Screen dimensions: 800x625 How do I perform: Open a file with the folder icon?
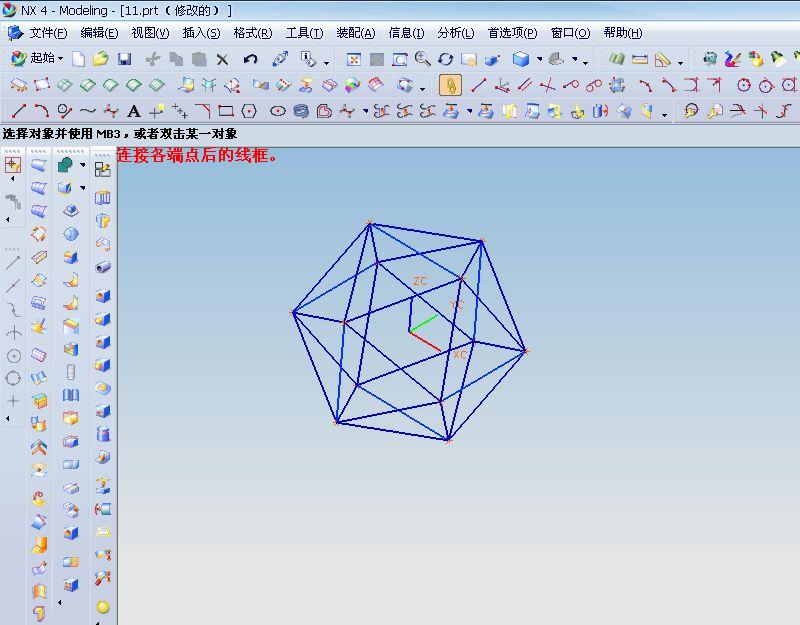click(x=101, y=59)
